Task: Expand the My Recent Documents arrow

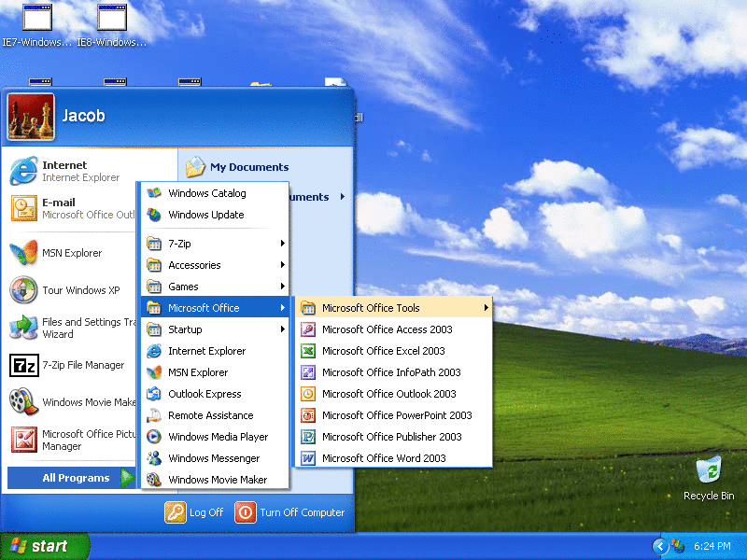Action: [x=343, y=196]
